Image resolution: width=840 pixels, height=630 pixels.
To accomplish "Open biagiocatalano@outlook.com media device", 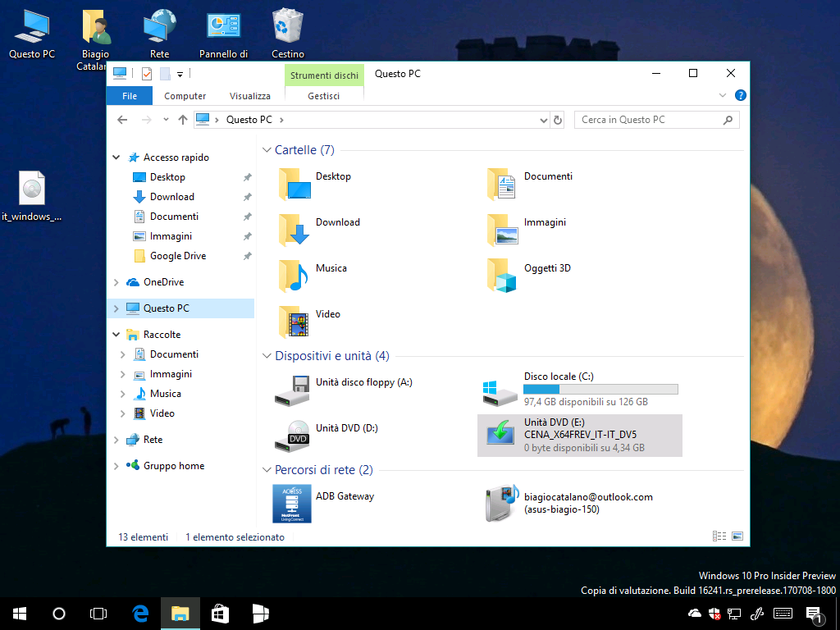I will coord(568,504).
